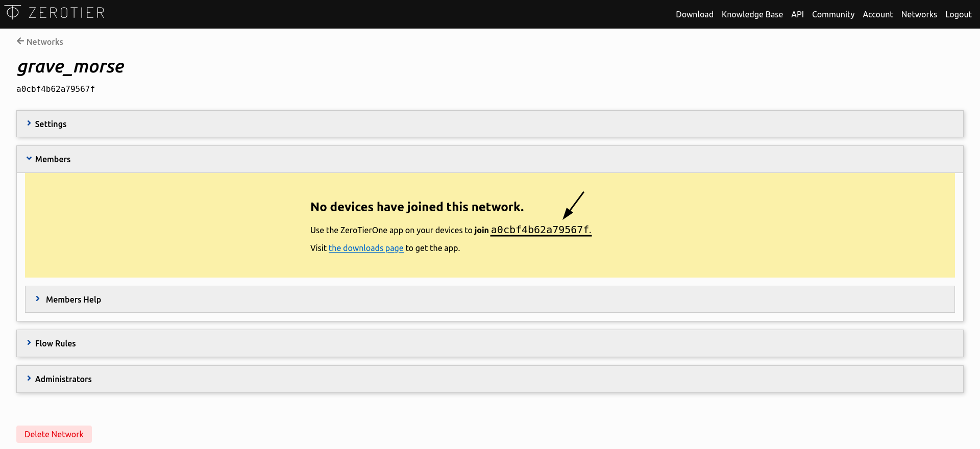Viewport: 980px width, 449px height.
Task: Click Logout in the top bar
Action: pos(958,14)
